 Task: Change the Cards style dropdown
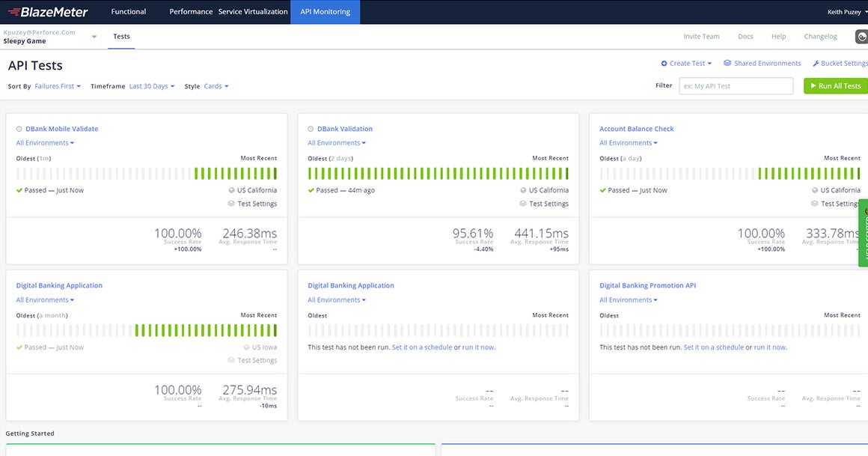point(216,86)
